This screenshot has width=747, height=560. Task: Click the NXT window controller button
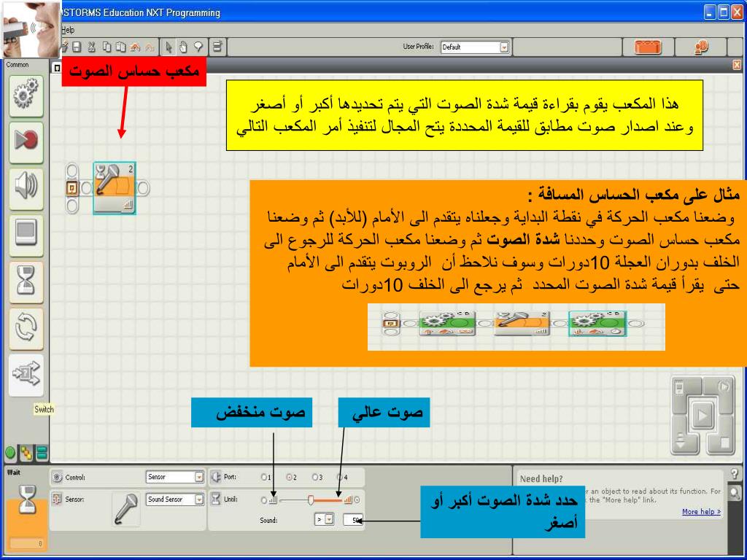click(680, 388)
